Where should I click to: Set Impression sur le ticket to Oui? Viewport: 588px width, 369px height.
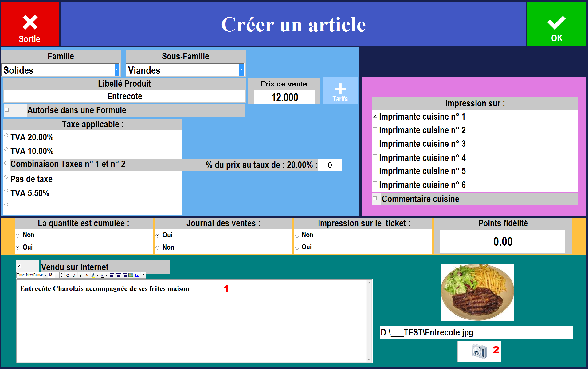[x=297, y=248]
